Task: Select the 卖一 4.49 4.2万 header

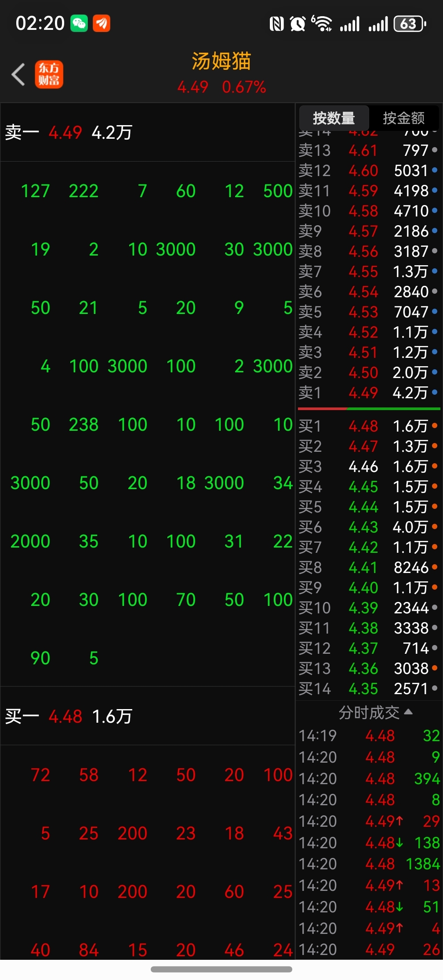Action: (x=148, y=132)
